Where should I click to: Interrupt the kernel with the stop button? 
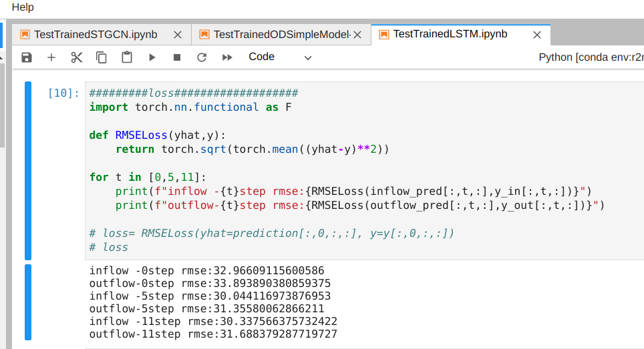(177, 57)
